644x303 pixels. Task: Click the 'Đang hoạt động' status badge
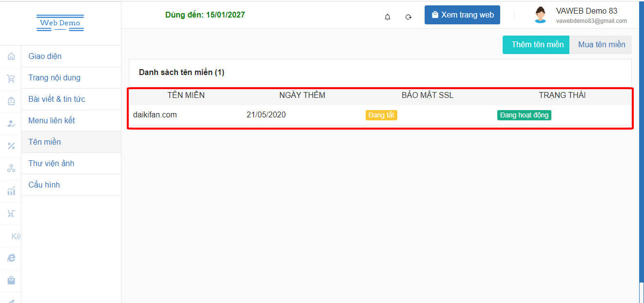pyautogui.click(x=524, y=115)
